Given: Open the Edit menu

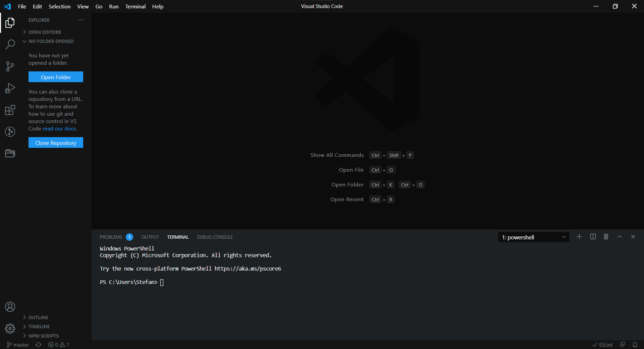Looking at the screenshot, I should (38, 6).
